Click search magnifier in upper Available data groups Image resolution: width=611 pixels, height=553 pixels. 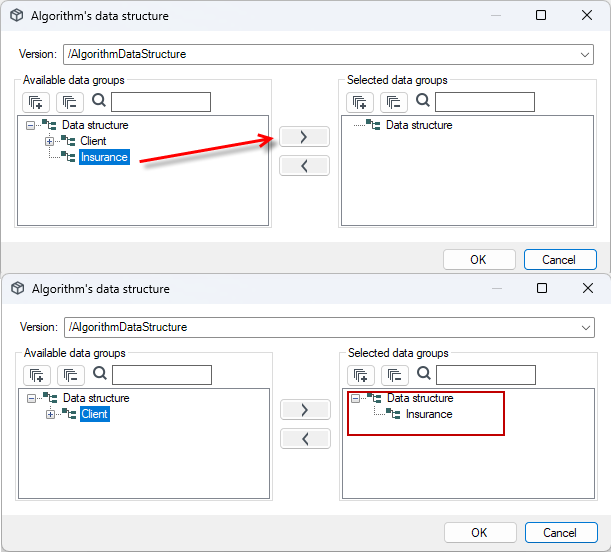point(99,101)
